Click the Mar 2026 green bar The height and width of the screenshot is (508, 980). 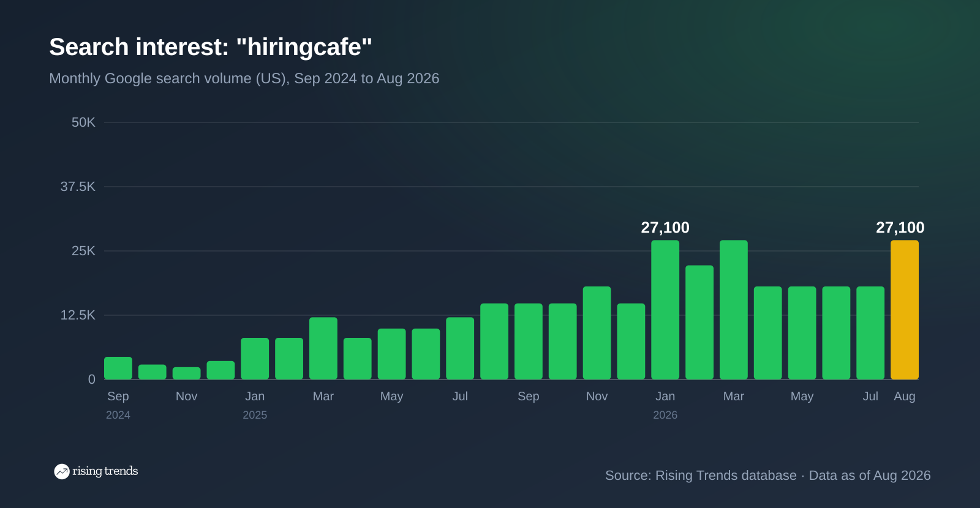(734, 310)
